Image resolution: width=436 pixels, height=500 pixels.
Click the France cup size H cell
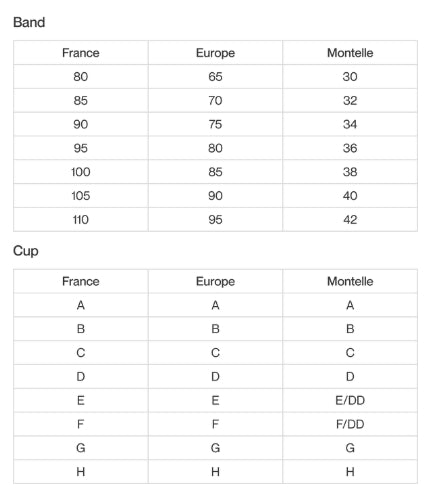81,472
